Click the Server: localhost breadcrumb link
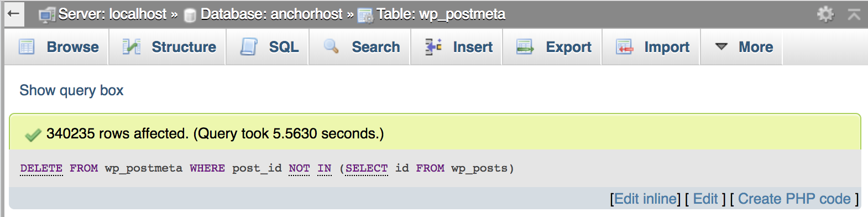The height and width of the screenshot is (217, 868). coord(112,14)
